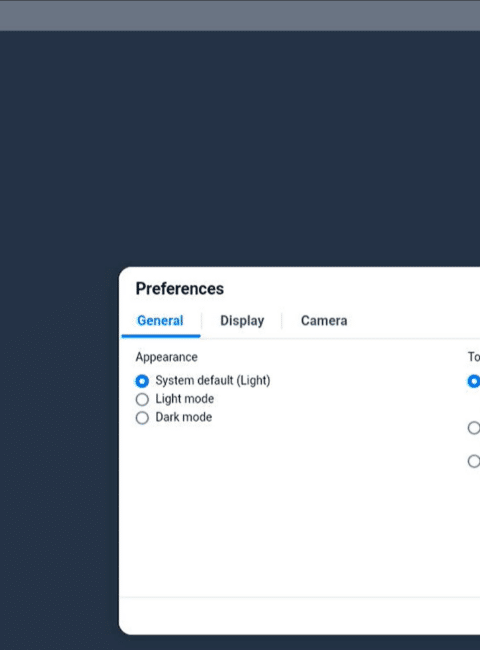Choose the middle radio in the cut-off right column

(x=474, y=428)
